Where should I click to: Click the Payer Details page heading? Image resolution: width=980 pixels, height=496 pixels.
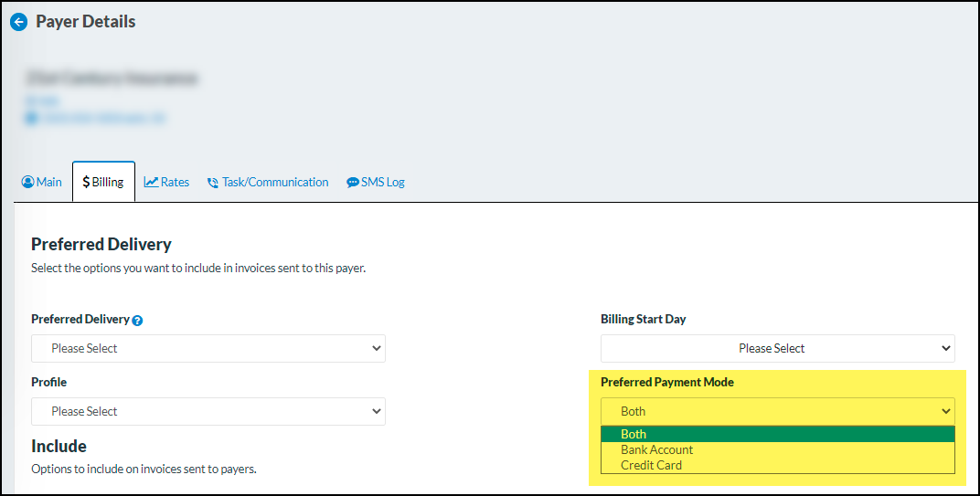click(x=85, y=22)
